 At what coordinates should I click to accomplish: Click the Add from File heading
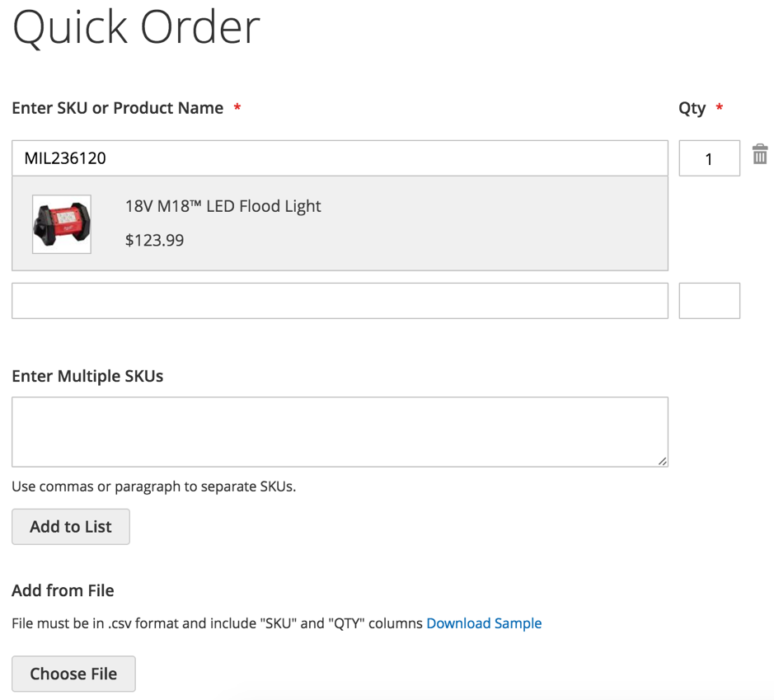(63, 590)
